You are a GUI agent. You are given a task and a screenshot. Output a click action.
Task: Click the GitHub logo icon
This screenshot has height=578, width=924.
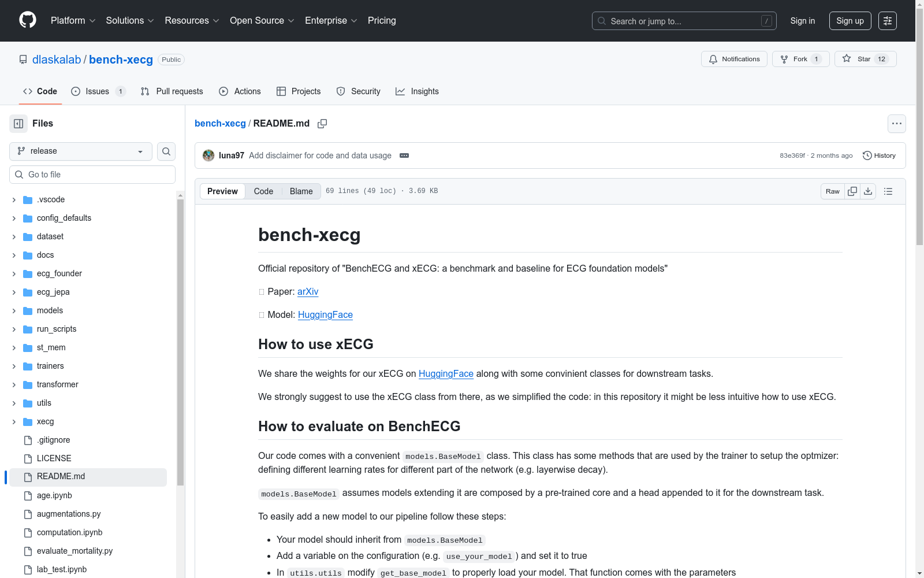(x=28, y=20)
